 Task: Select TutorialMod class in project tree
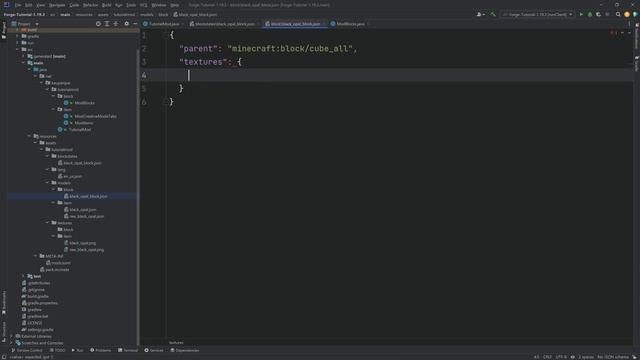80,129
